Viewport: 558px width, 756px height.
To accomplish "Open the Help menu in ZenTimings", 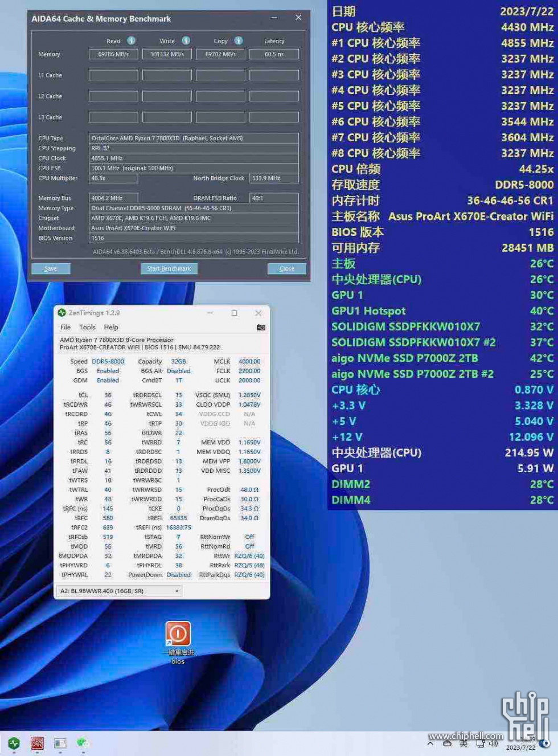I will point(111,328).
